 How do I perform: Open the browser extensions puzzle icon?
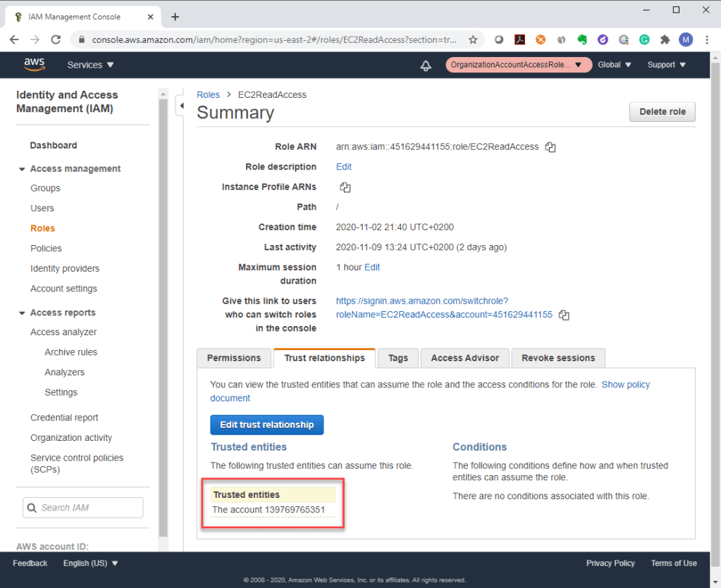pos(665,40)
